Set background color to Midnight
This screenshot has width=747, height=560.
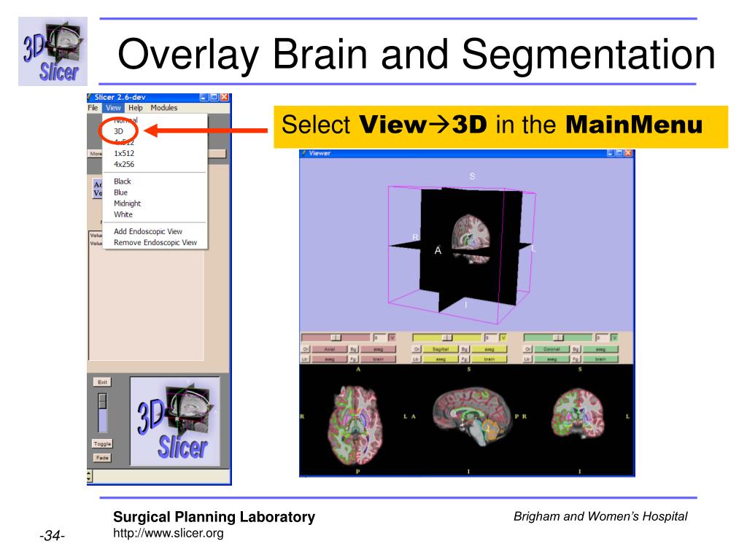127,203
